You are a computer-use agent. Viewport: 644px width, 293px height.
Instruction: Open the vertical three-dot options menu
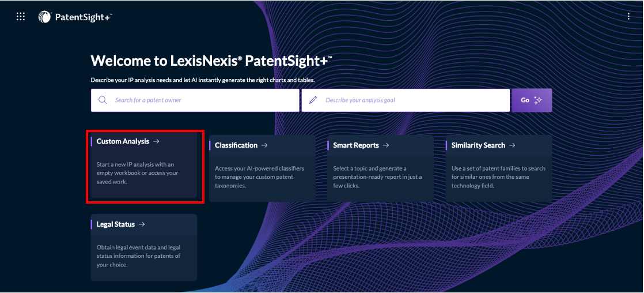tap(628, 17)
